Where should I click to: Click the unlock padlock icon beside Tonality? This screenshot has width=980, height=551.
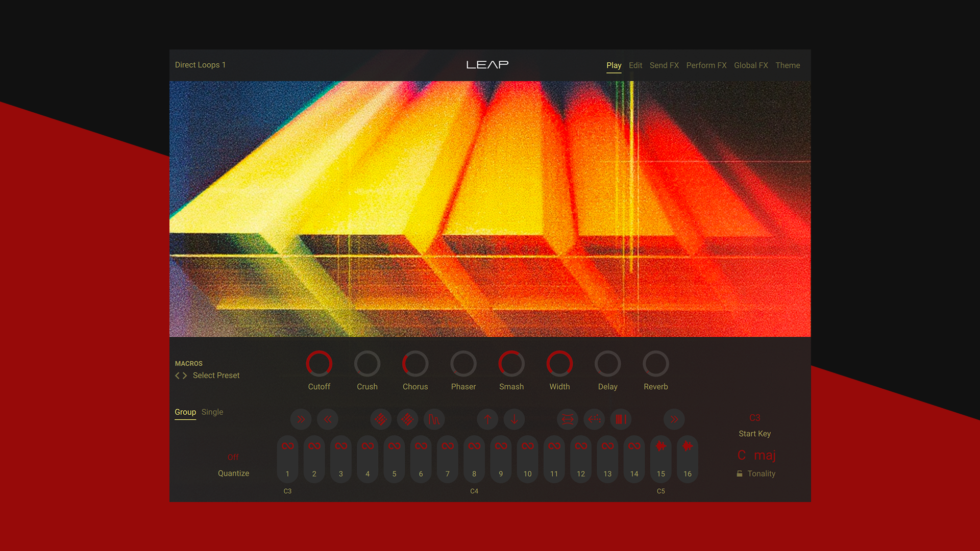(x=739, y=473)
